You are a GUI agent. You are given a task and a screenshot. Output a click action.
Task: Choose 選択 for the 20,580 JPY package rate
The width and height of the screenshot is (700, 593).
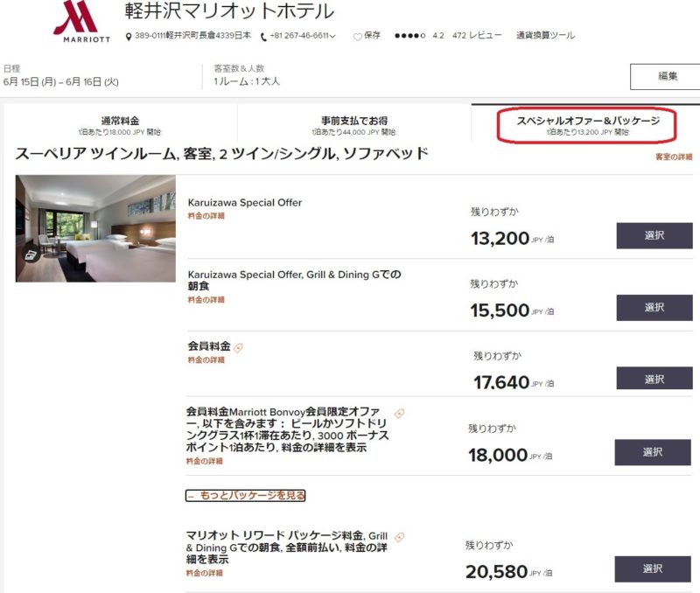point(653,569)
